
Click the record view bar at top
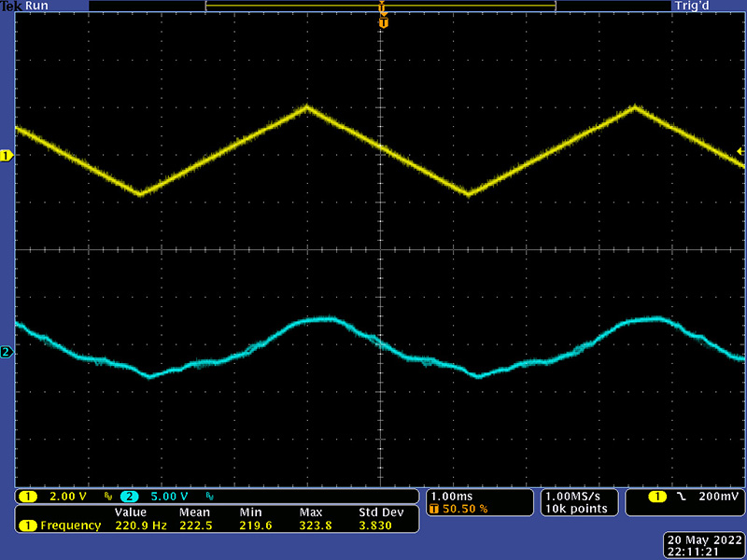381,6
